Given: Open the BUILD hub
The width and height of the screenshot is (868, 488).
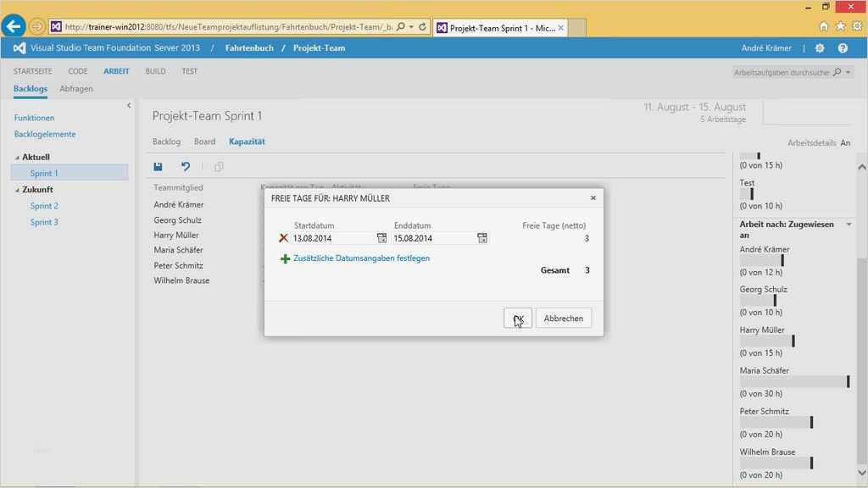Looking at the screenshot, I should coord(156,71).
